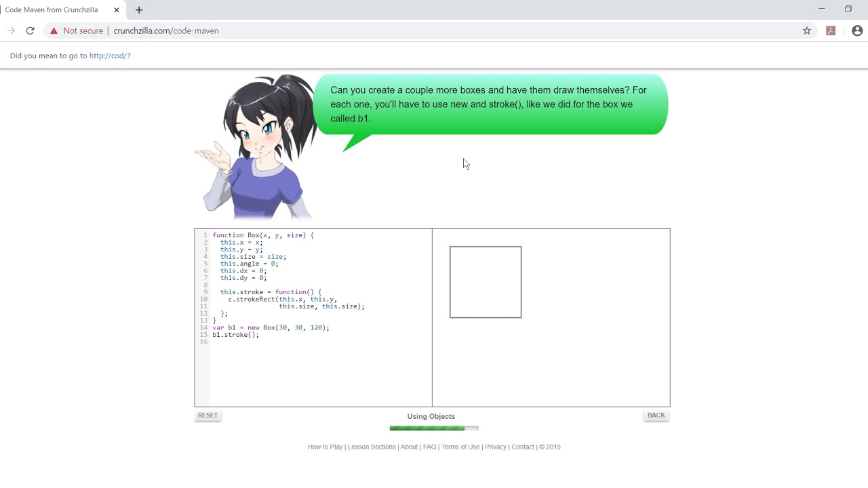
Task: Follow the http://cod/ suggestion link
Action: point(108,56)
